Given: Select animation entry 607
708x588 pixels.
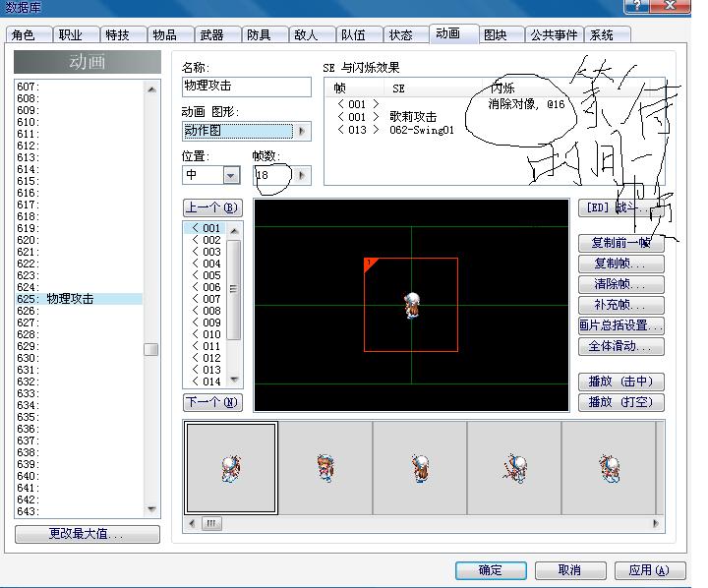Looking at the screenshot, I should click(x=79, y=87).
